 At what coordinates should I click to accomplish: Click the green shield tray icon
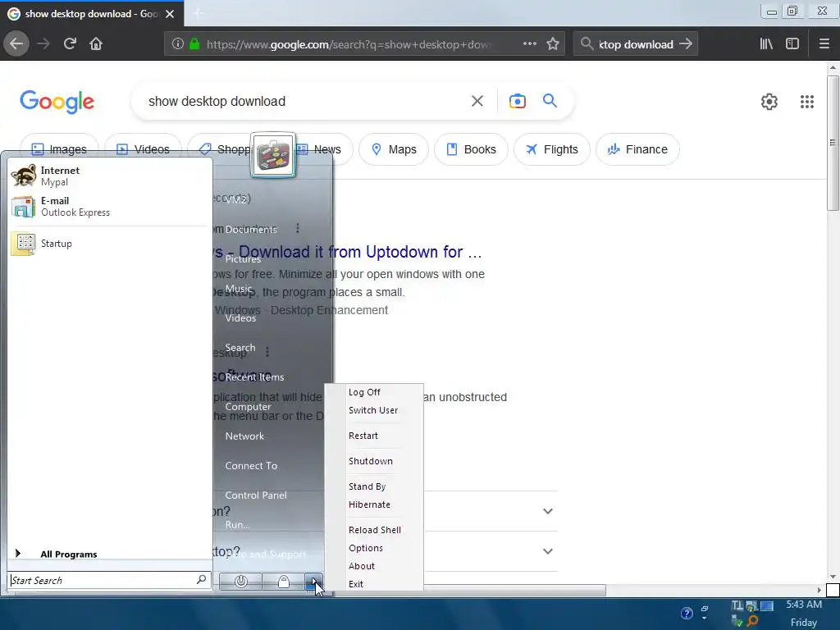[x=738, y=622]
